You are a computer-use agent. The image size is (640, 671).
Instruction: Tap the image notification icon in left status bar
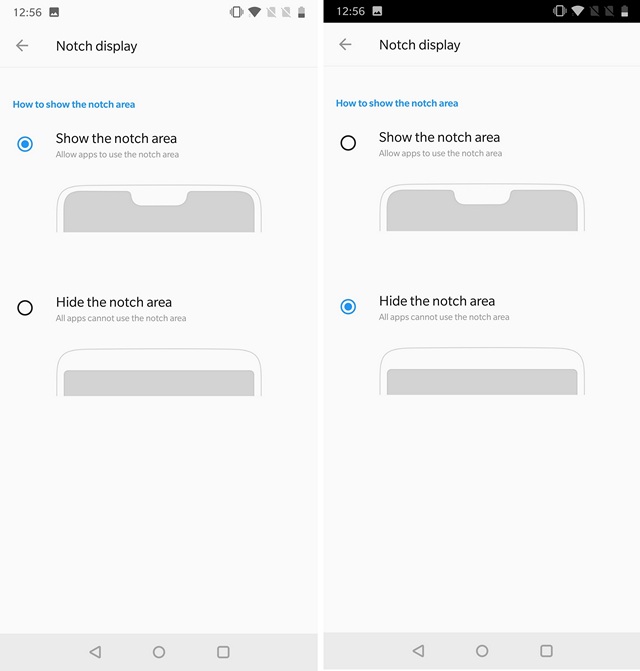pyautogui.click(x=54, y=12)
